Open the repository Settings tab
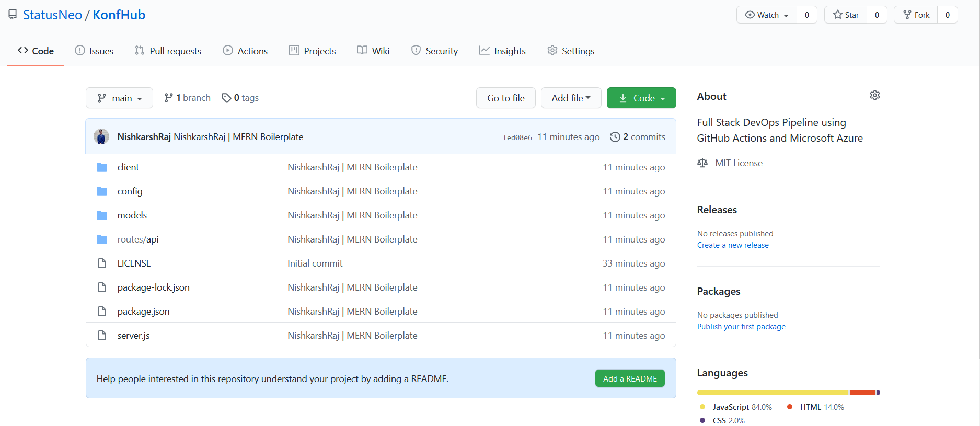 pyautogui.click(x=571, y=51)
